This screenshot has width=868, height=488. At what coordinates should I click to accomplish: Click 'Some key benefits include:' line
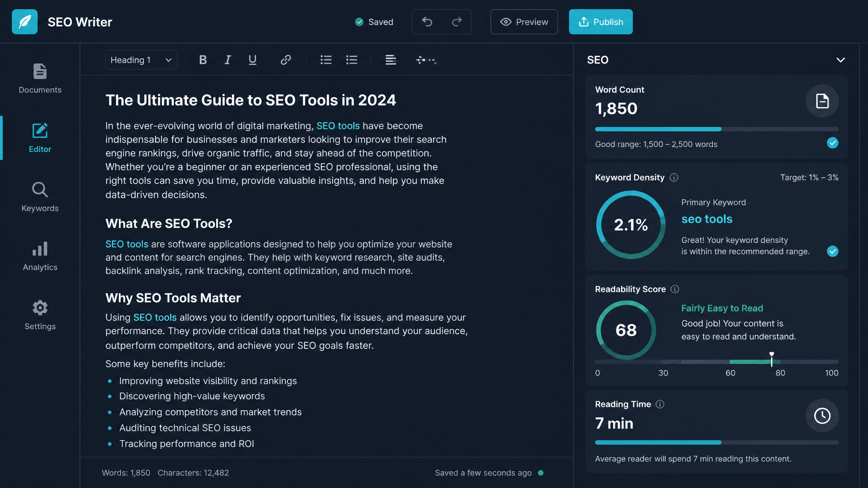tap(165, 364)
